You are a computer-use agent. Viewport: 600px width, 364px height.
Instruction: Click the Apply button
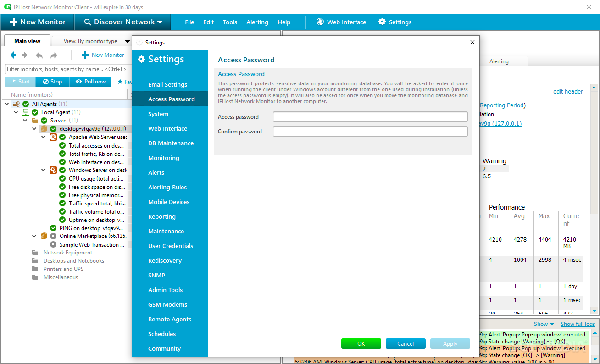coord(450,344)
